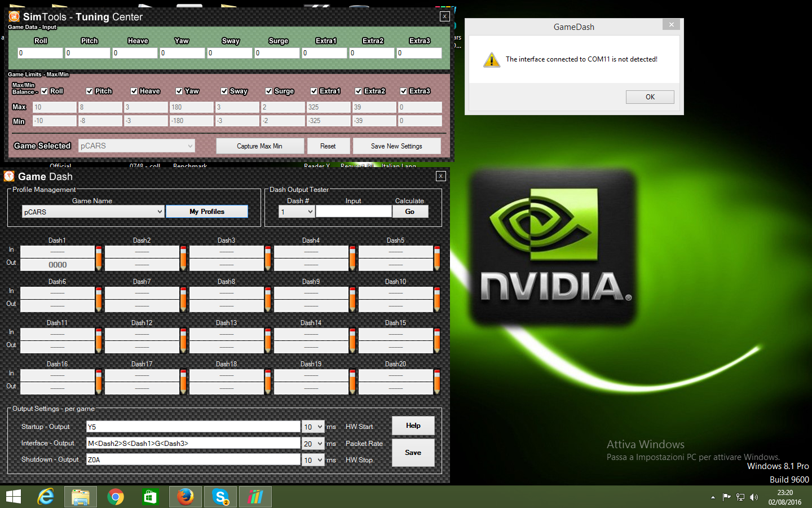Open the pencil editor for Dash6
The image size is (812, 508).
[x=99, y=299]
